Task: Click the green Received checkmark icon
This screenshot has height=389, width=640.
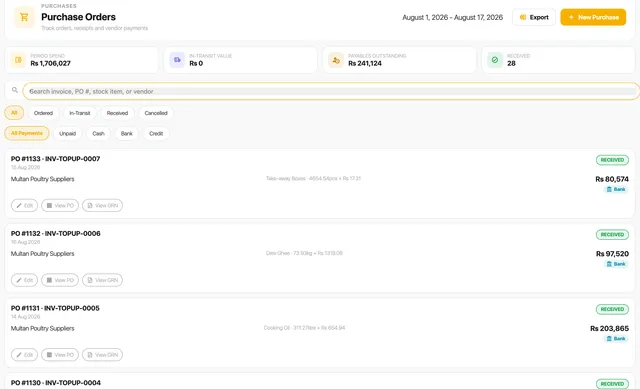Action: 495,60
